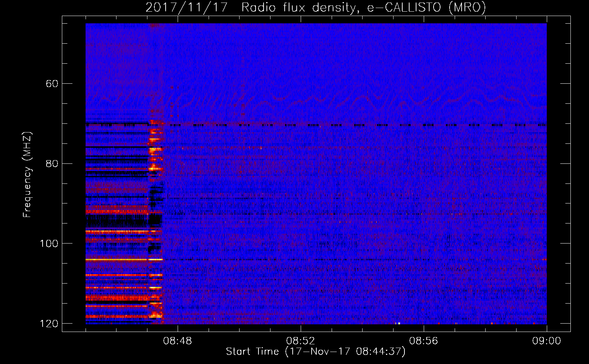
Task: Select the Start Time axis caption
Action: coord(316,352)
